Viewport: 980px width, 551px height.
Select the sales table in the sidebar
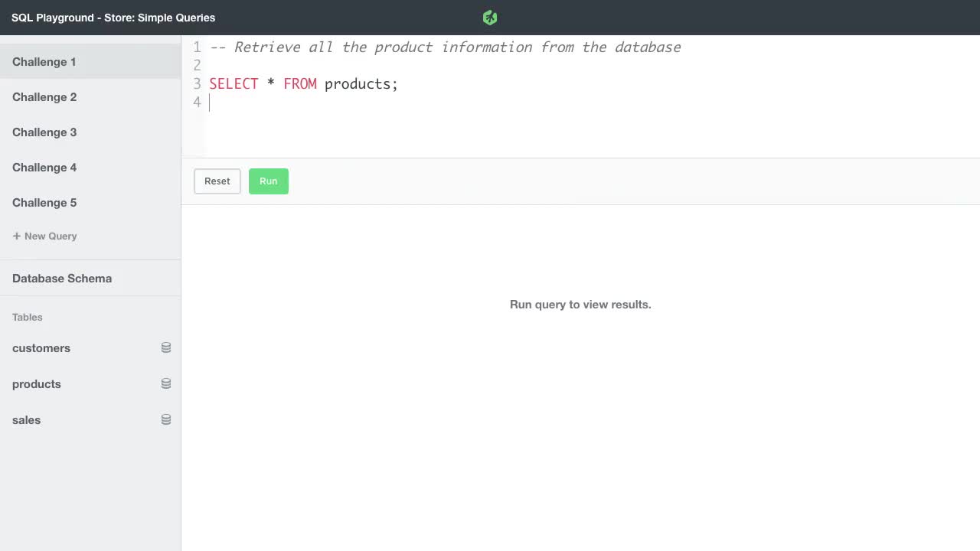click(26, 419)
